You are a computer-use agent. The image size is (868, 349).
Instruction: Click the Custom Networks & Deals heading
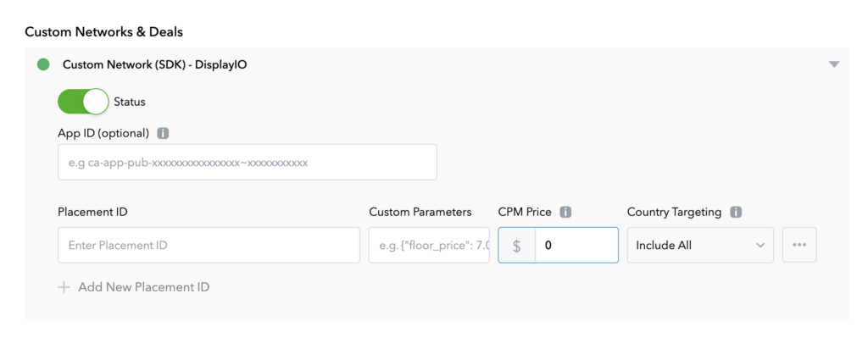tap(104, 32)
